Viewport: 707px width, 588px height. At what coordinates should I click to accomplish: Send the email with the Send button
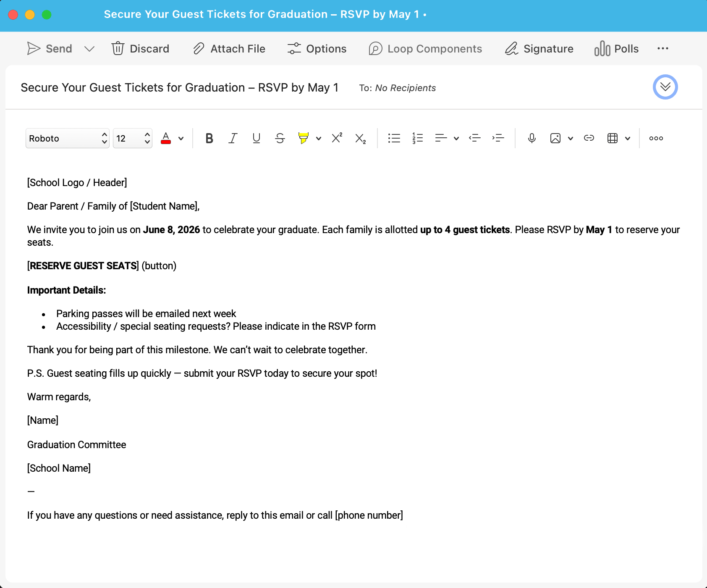point(50,49)
